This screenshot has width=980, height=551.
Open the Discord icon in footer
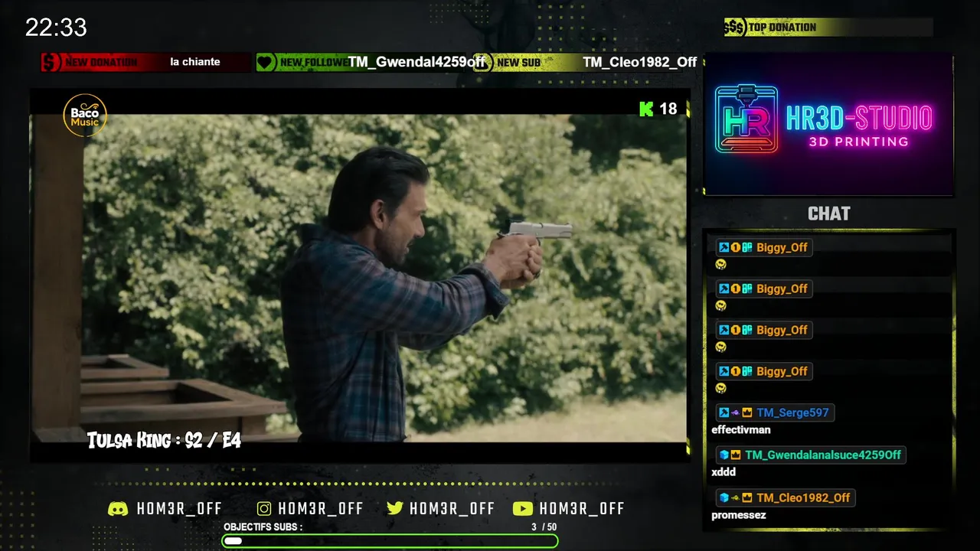[118, 509]
